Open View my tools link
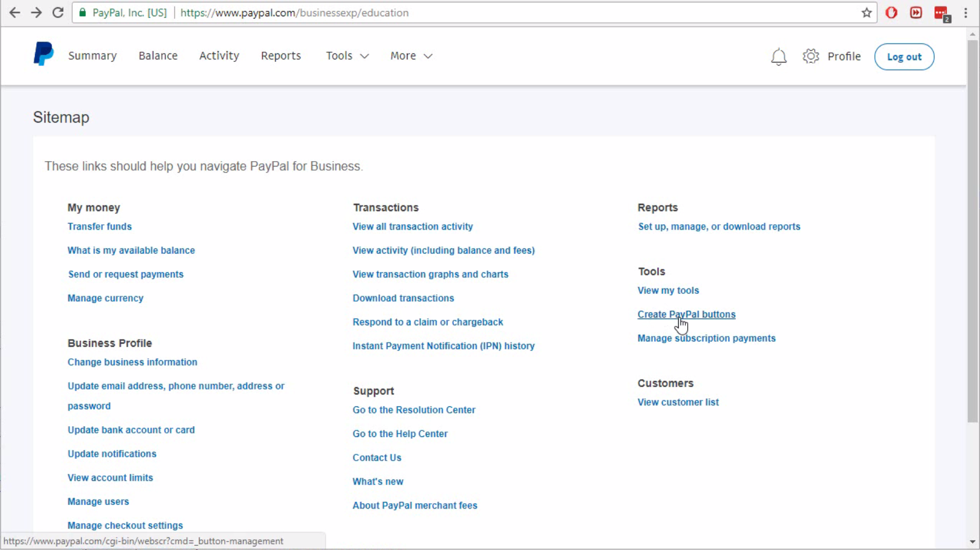Screen dimensions: 980x550 click(x=669, y=290)
